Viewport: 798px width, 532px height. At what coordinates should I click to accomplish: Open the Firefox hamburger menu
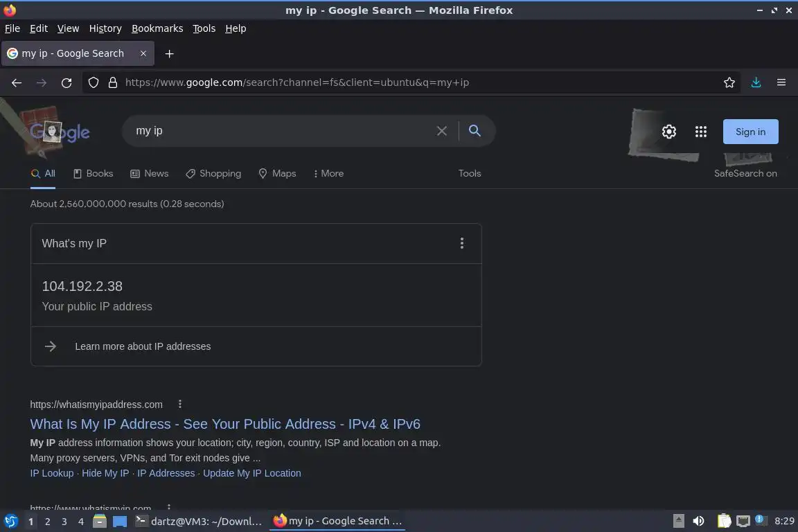[x=781, y=82]
